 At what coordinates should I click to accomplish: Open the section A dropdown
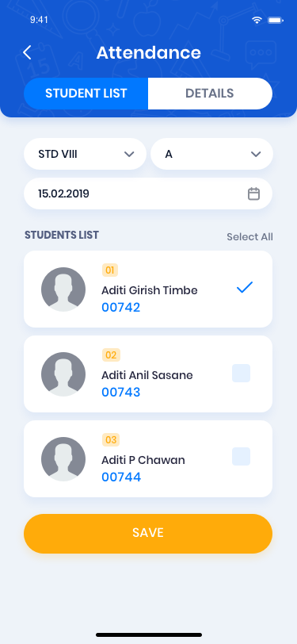(211, 154)
